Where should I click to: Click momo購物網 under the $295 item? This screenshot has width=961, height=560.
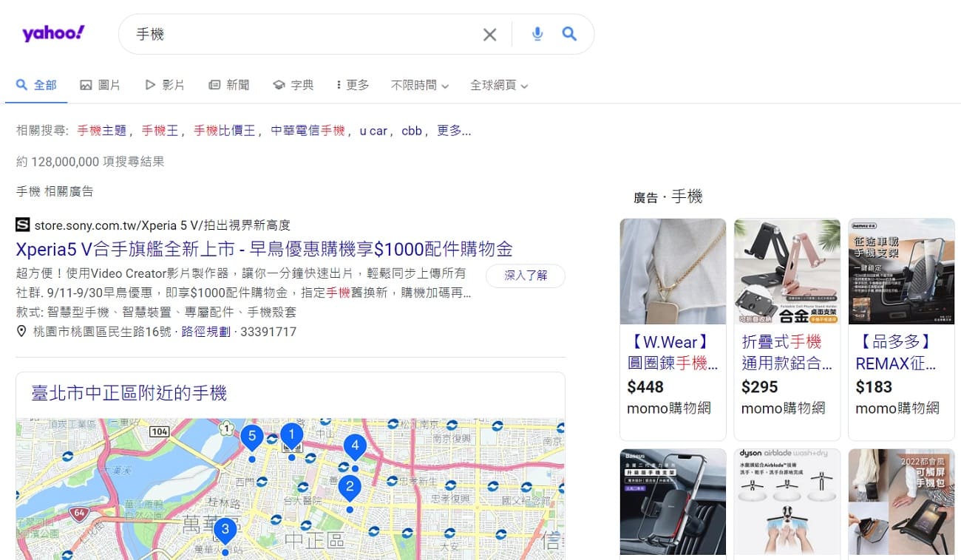click(784, 408)
